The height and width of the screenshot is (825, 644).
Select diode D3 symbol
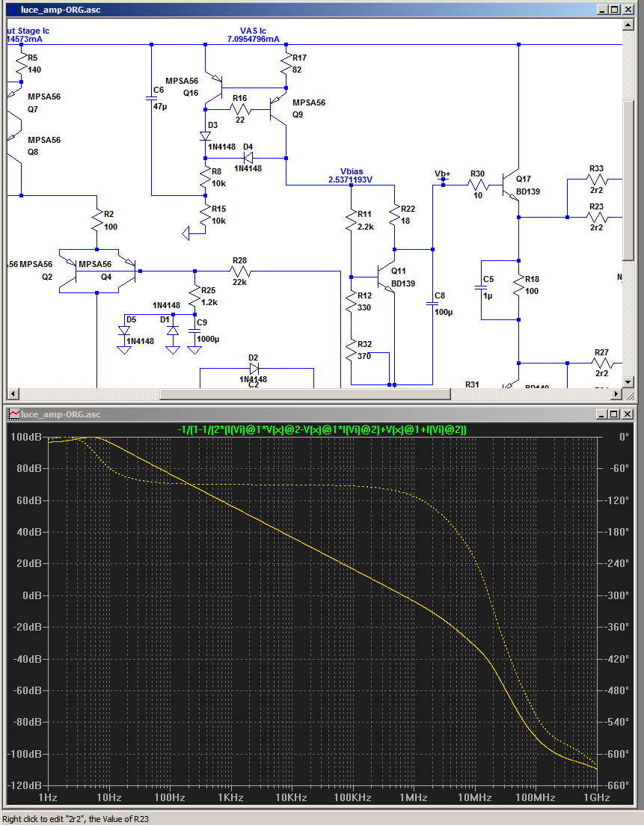pos(205,136)
